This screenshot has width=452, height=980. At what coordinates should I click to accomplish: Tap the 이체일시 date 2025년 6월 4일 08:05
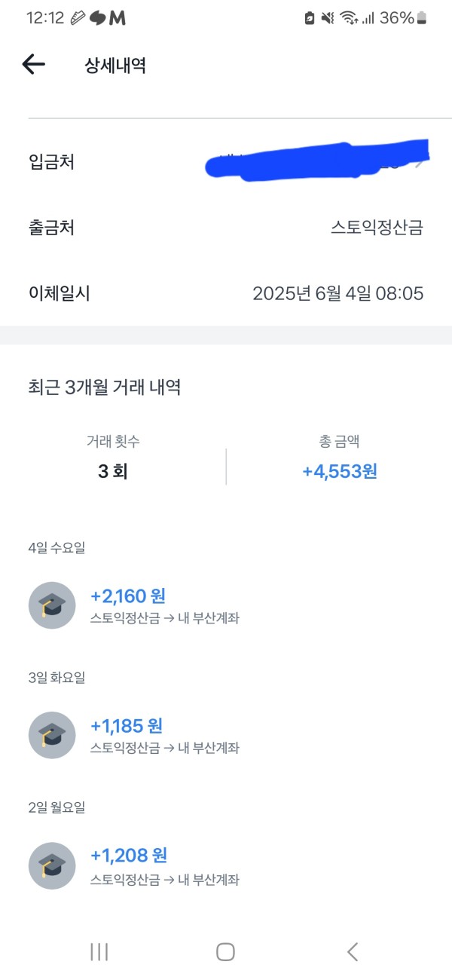click(338, 293)
